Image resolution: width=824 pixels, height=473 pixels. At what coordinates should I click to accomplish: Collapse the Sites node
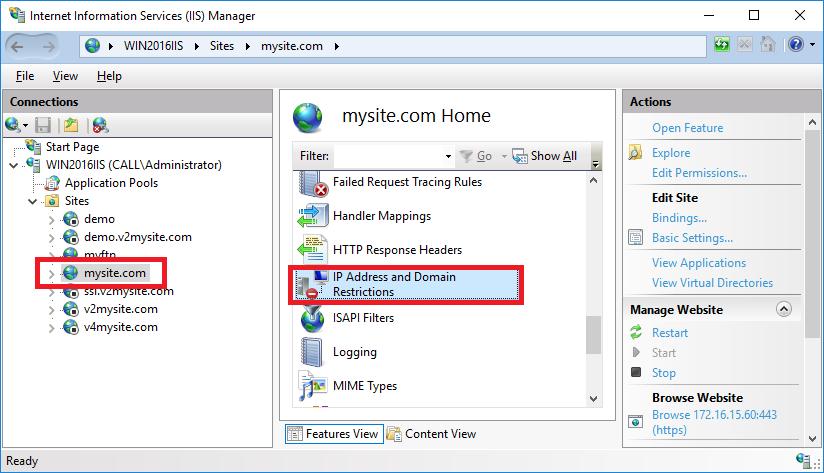(x=33, y=201)
